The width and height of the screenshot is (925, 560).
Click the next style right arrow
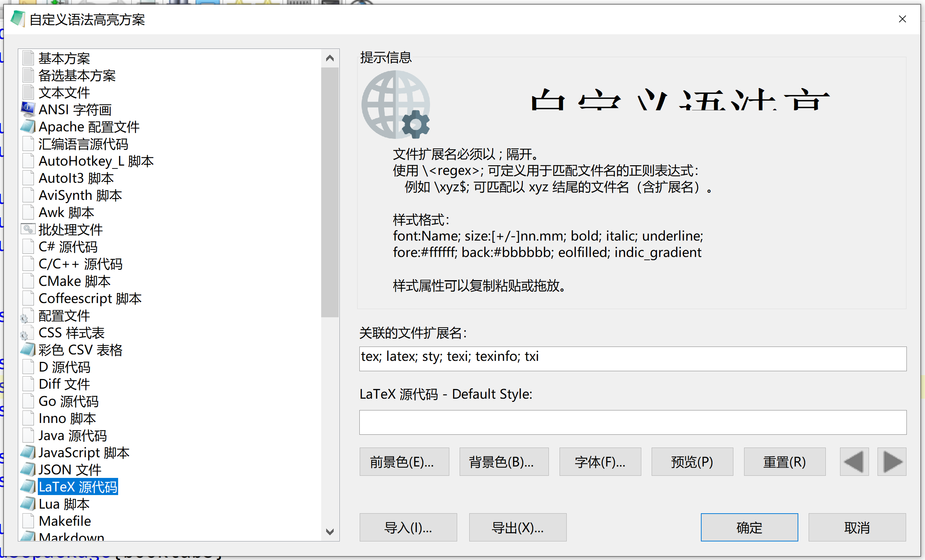pos(892,461)
